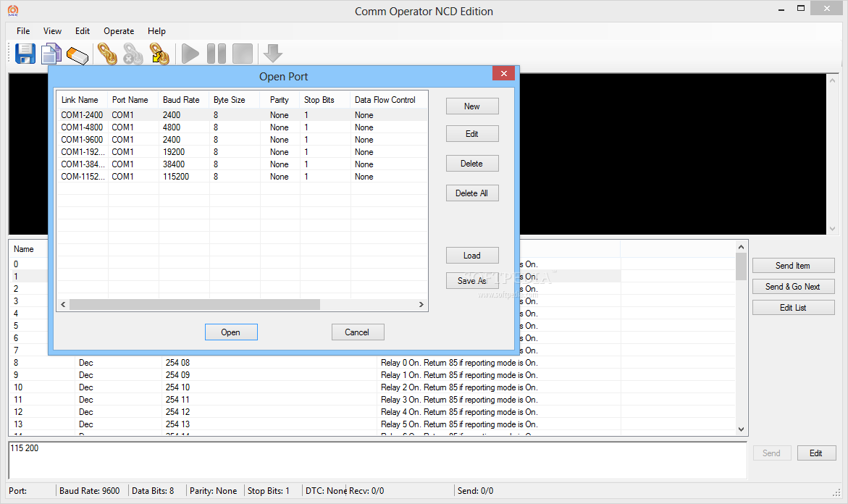This screenshot has height=504, width=848.
Task: Click the Save As button
Action: pos(472,281)
